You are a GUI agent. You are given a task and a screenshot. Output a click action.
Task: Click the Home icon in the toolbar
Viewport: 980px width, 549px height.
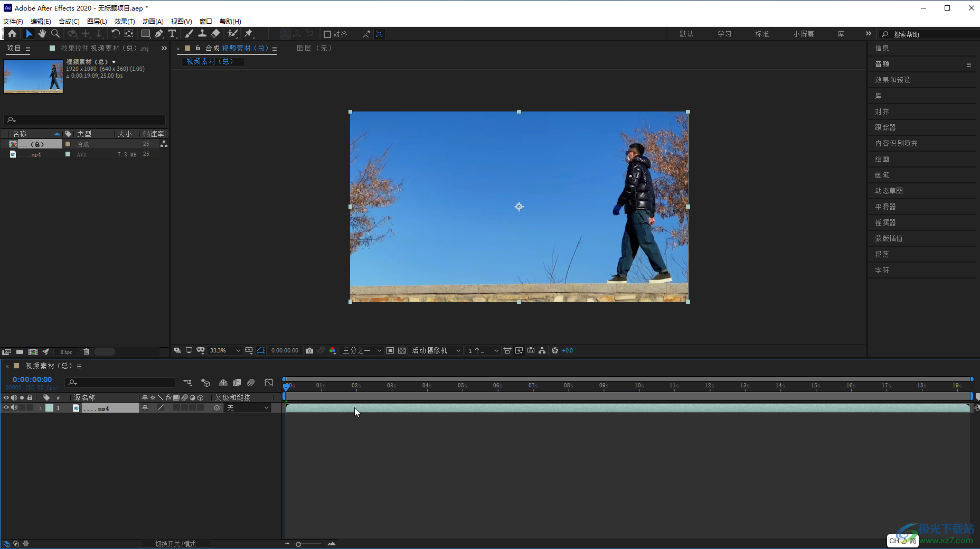12,34
